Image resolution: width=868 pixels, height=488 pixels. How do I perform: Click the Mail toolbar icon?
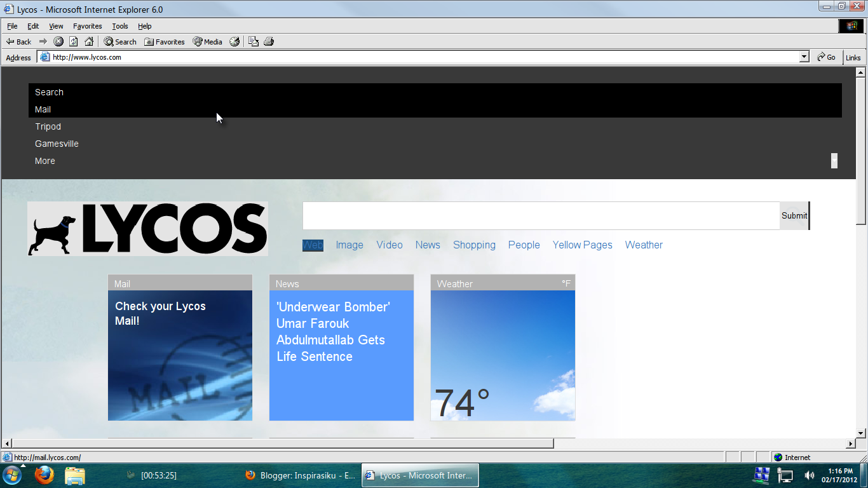point(254,41)
